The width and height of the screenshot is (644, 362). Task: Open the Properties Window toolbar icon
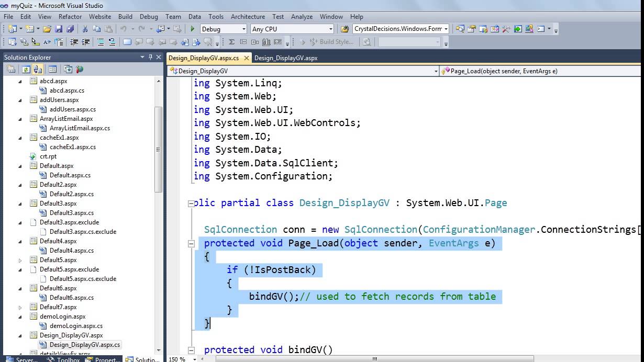(472, 29)
